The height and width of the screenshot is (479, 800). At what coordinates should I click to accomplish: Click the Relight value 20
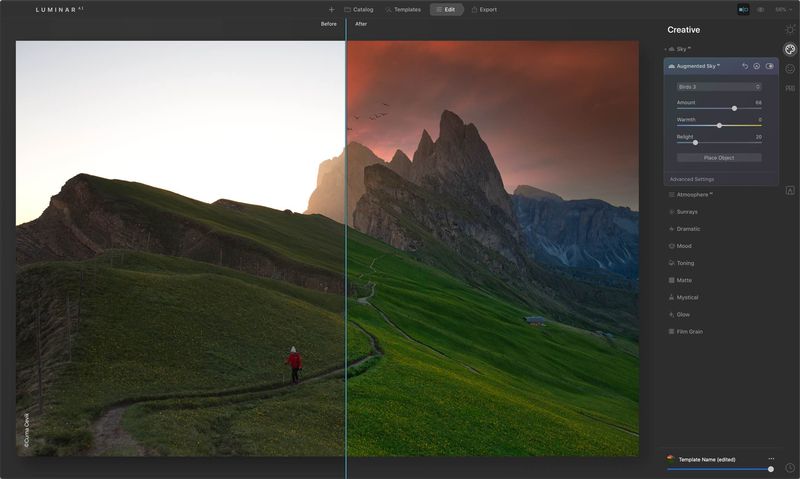click(758, 137)
